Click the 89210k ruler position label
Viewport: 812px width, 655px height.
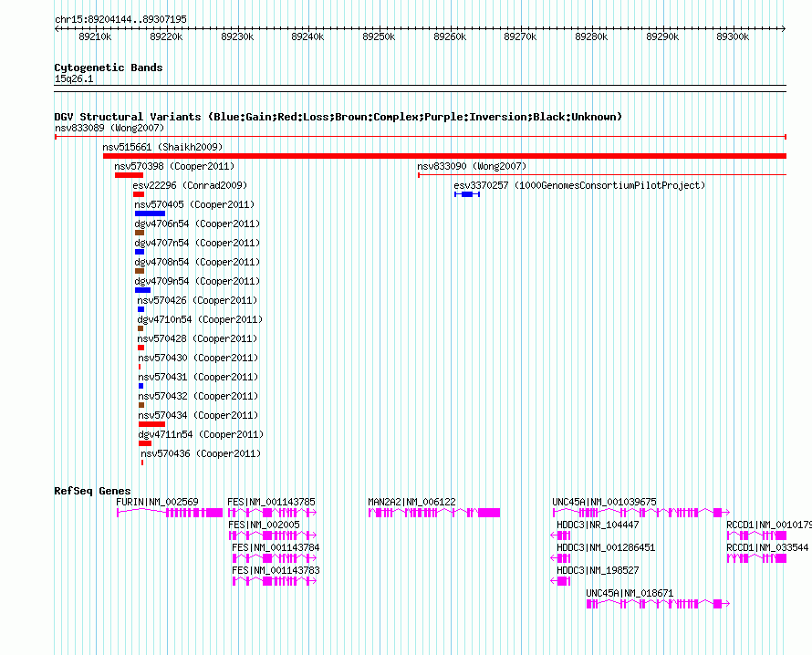coord(95,36)
